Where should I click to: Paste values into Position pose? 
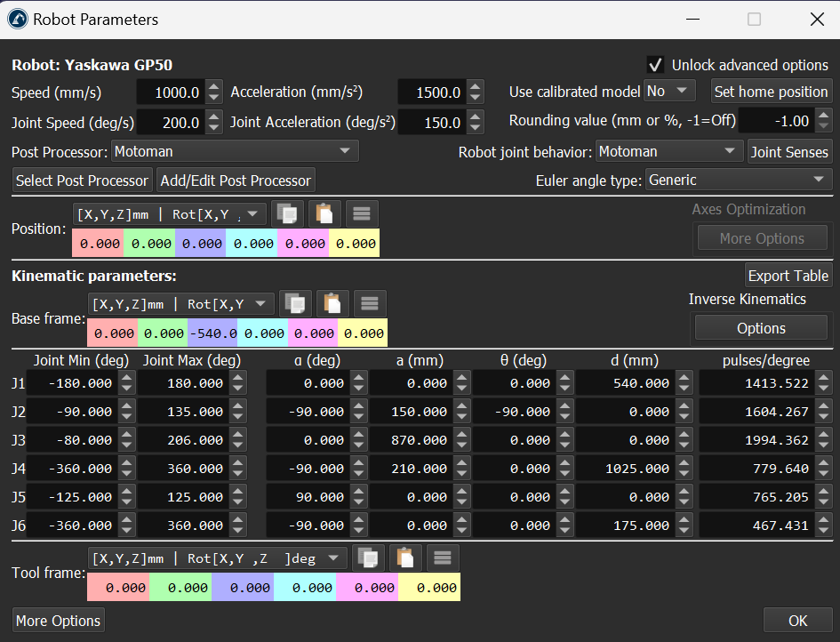pos(324,213)
